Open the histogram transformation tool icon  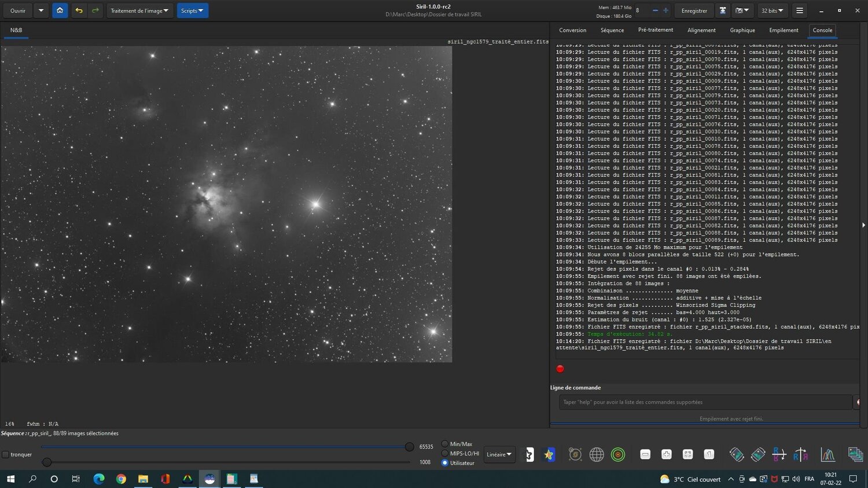click(827, 455)
